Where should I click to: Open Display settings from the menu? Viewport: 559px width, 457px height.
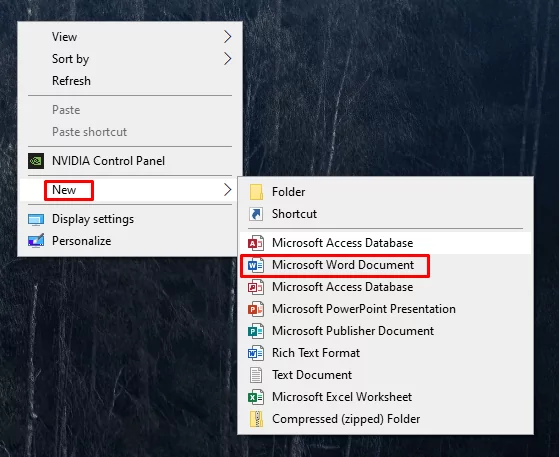[130, 219]
